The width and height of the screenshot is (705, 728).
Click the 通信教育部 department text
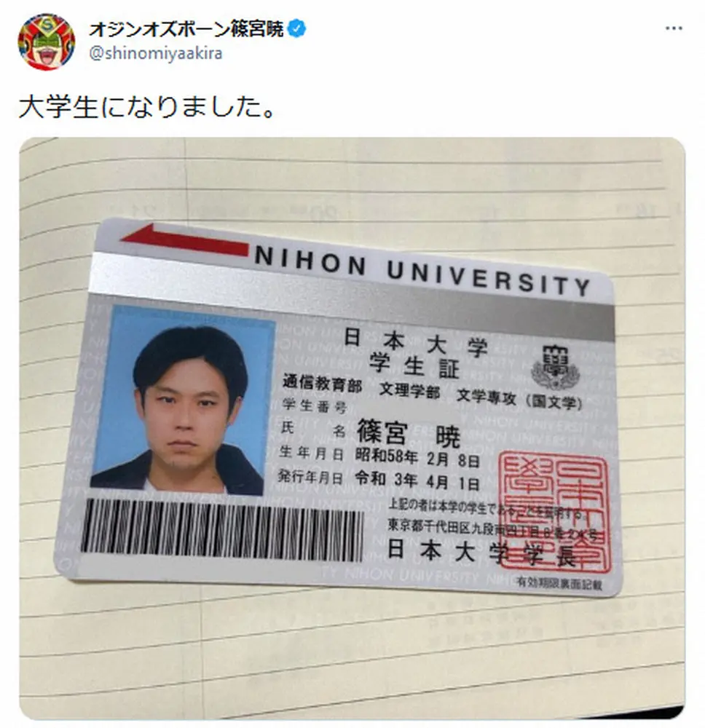(x=323, y=384)
